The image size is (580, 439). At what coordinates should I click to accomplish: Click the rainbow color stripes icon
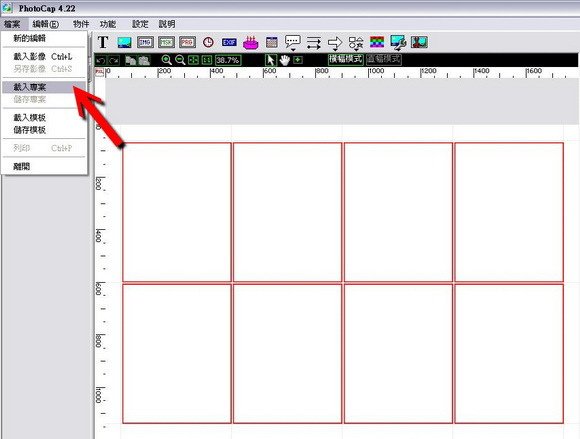[377, 42]
